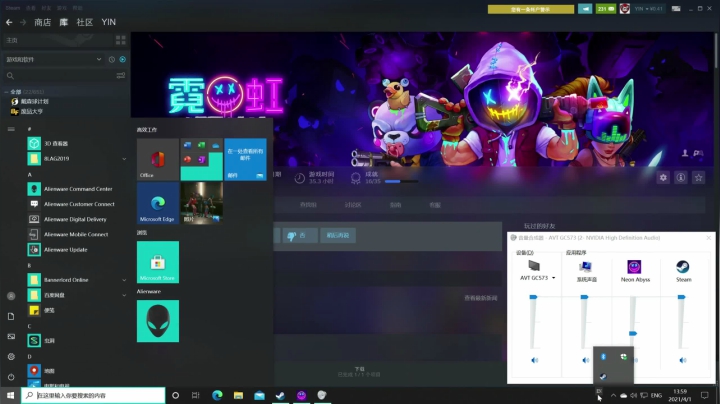
Task: Open game info icon on Neon Abyss page
Action: [681, 178]
